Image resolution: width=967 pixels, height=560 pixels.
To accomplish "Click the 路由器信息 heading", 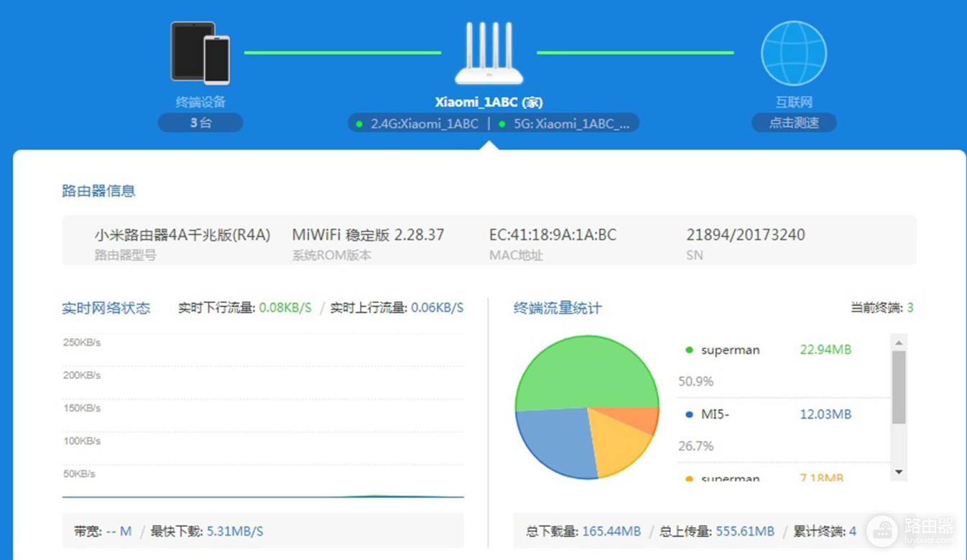I will 98,191.
